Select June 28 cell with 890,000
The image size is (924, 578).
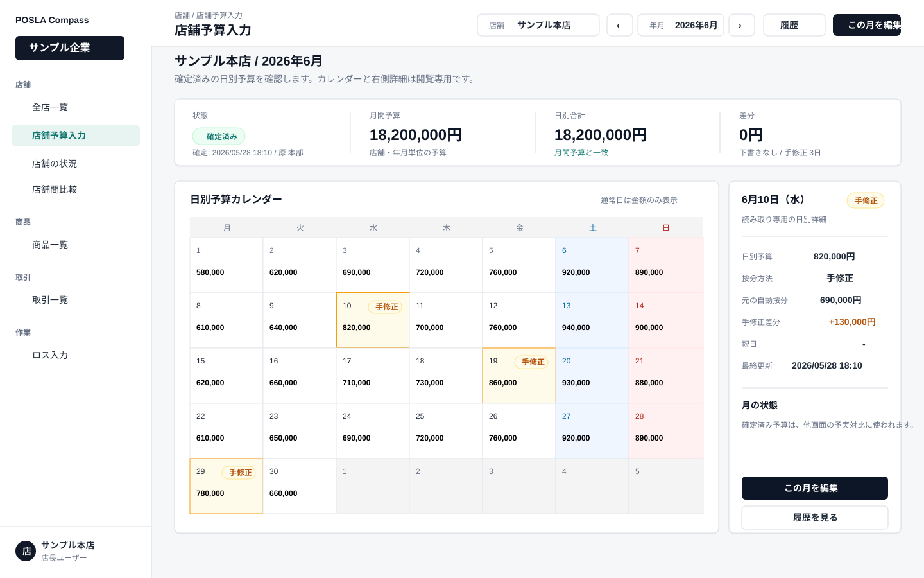click(x=666, y=431)
